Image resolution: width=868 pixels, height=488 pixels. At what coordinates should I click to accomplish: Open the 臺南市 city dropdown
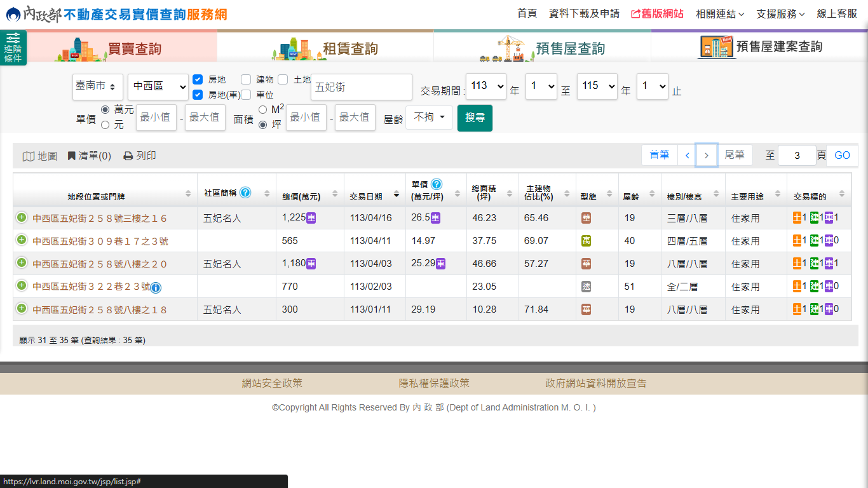(98, 86)
